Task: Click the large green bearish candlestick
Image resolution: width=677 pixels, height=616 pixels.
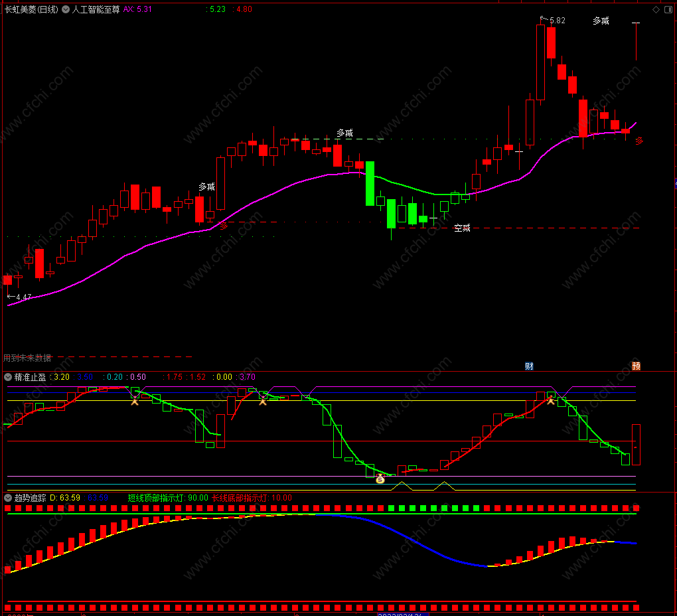Action: coord(370,183)
